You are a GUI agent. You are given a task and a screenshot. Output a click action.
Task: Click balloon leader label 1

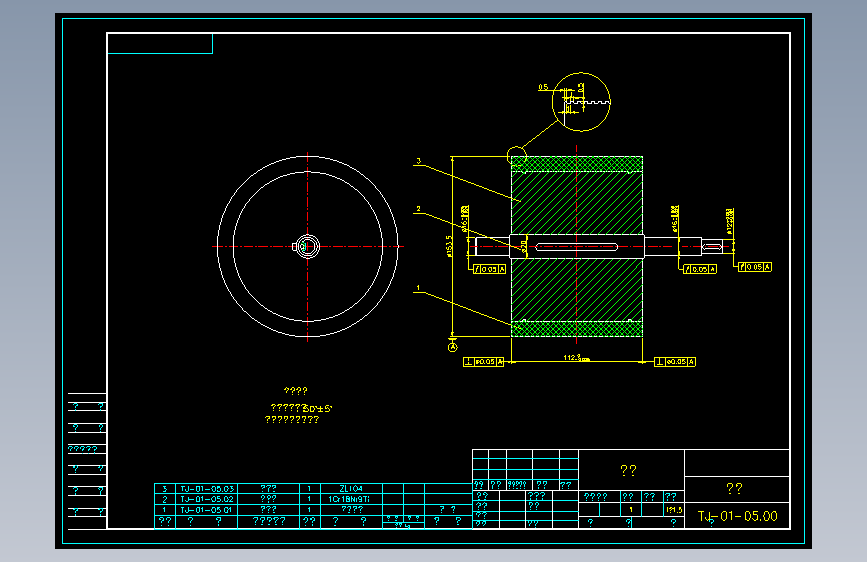click(x=419, y=288)
